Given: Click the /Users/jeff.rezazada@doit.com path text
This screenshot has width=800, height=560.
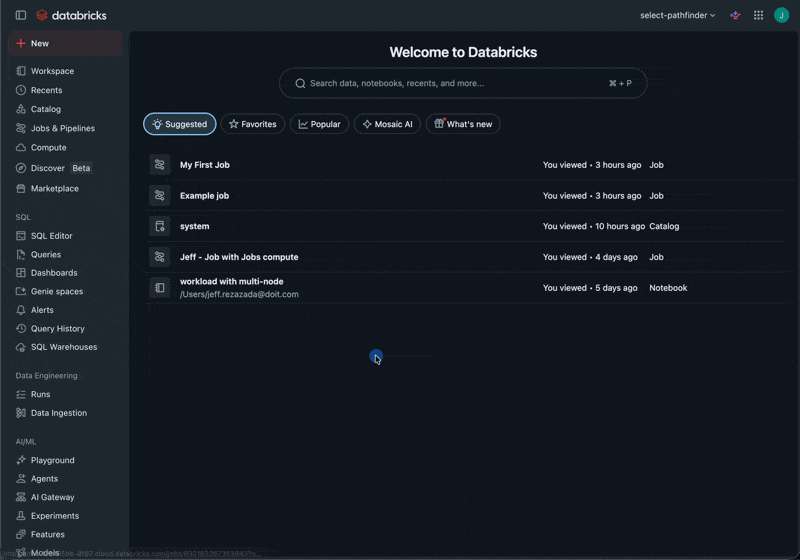Looking at the screenshot, I should click(x=239, y=294).
